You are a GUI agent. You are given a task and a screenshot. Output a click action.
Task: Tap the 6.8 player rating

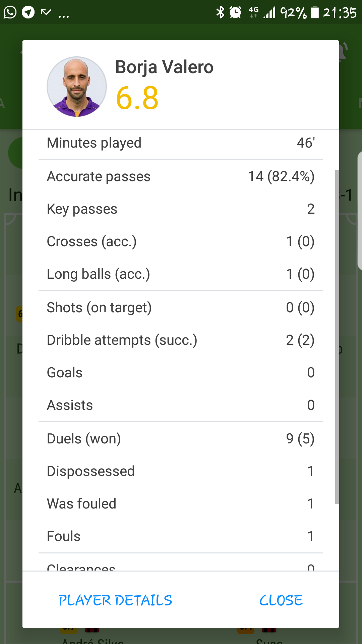point(137,98)
